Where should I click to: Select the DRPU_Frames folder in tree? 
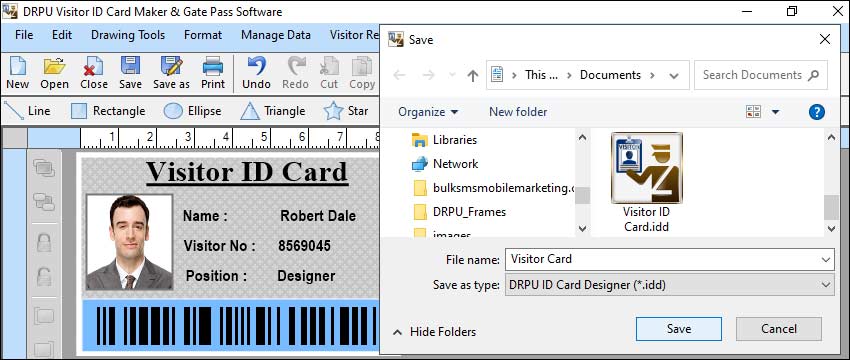pos(459,212)
